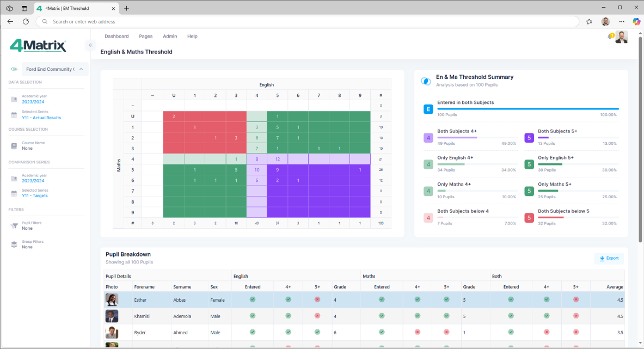Open the Admin menu
The height and width of the screenshot is (349, 644).
point(170,36)
